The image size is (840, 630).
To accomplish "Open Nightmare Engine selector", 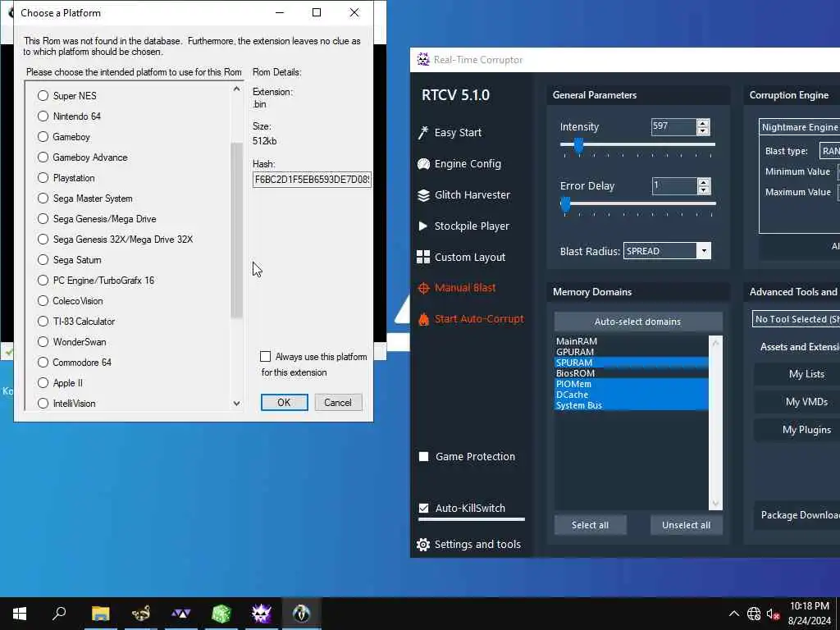I will [x=800, y=127].
